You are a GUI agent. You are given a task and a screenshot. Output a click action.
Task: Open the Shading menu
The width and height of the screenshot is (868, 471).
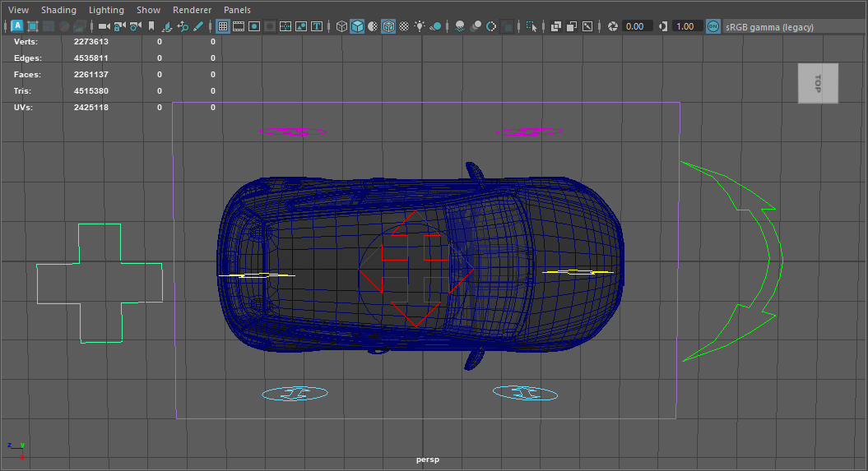[58, 10]
